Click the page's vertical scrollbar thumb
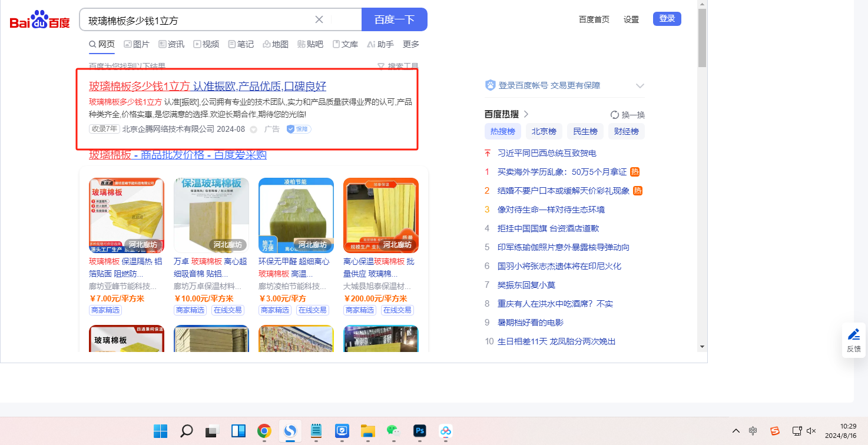868x445 pixels. (702, 38)
